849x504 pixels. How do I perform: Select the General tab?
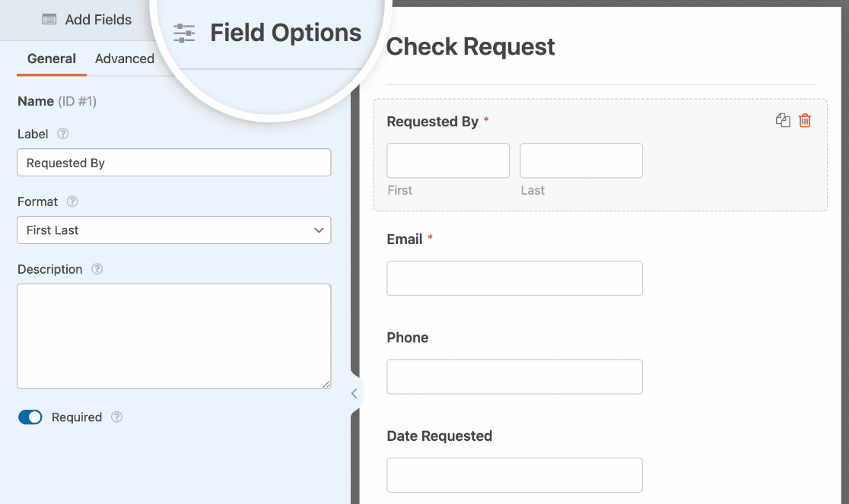52,59
